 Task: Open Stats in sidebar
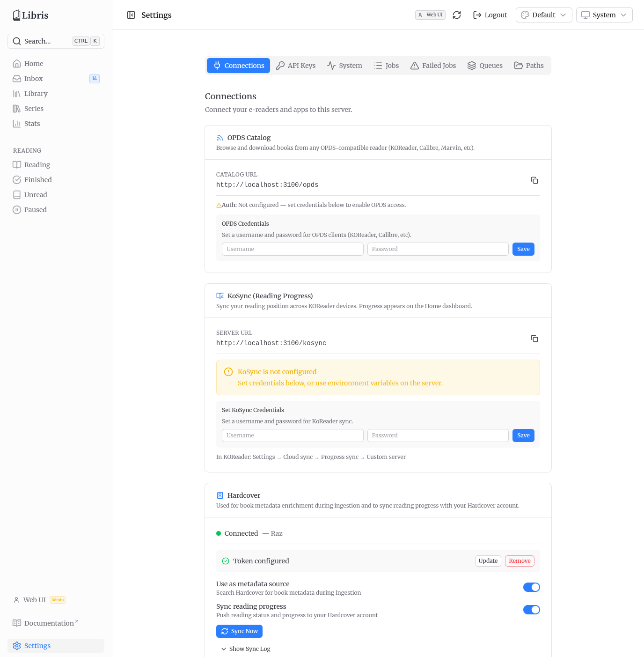point(56,124)
